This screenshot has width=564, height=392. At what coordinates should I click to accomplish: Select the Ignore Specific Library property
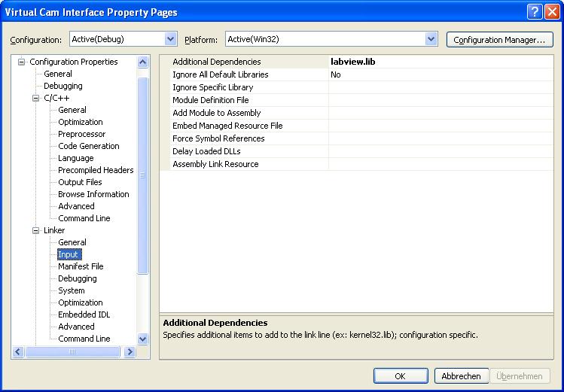[x=212, y=87]
